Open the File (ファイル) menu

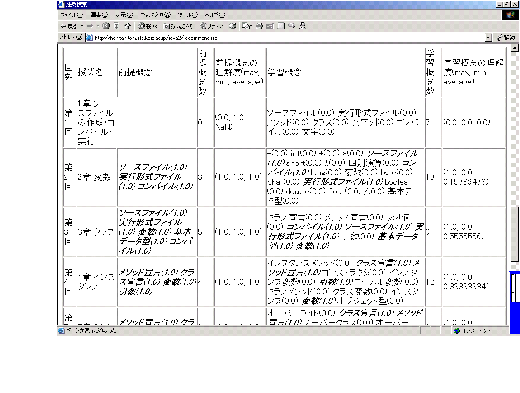click(x=72, y=15)
